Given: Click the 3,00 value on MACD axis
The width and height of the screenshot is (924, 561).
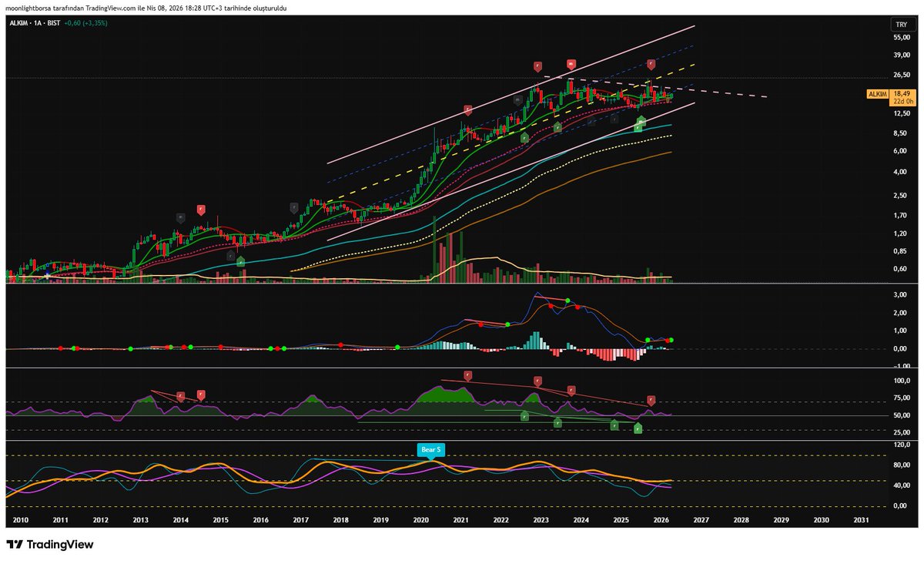Looking at the screenshot, I should coord(900,295).
